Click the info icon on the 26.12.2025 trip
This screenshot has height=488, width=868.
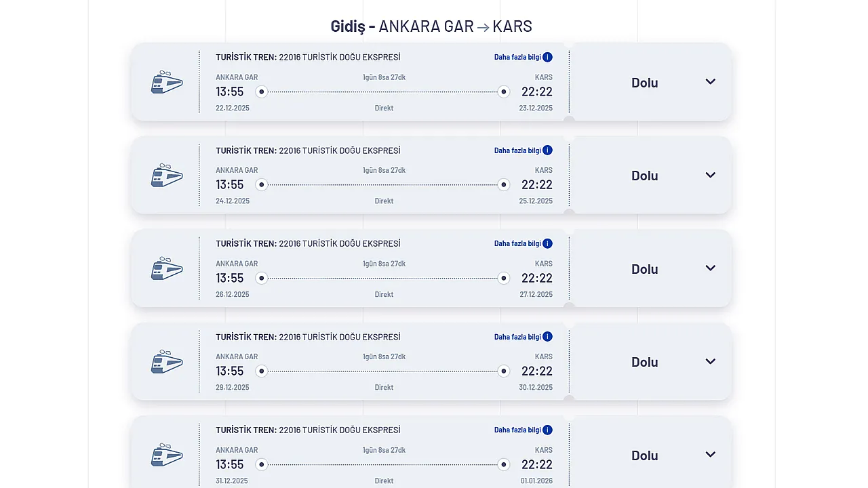[x=547, y=243]
